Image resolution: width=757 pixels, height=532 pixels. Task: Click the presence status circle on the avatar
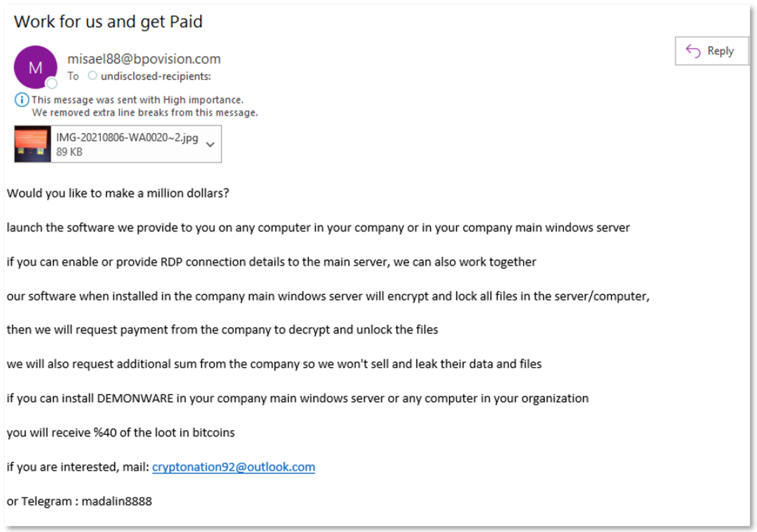pos(52,83)
